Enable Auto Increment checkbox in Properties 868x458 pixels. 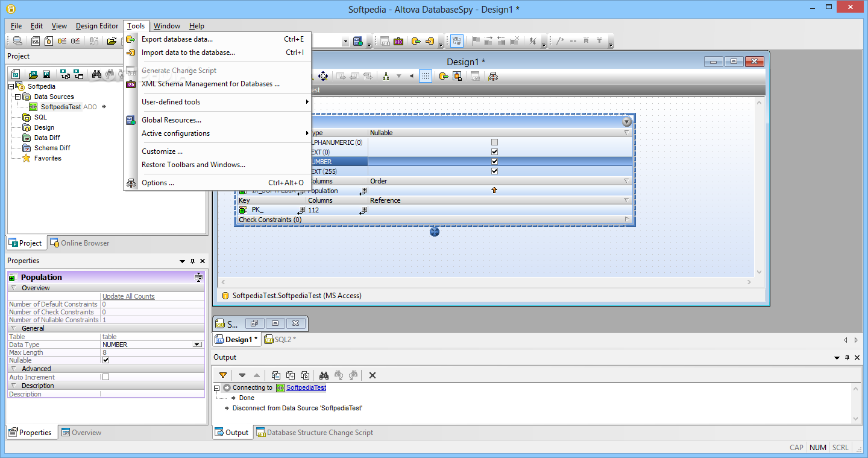(x=106, y=377)
